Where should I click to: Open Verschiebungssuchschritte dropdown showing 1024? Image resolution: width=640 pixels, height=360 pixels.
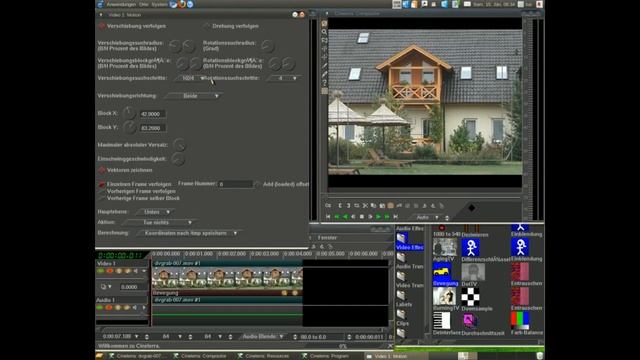(190, 78)
